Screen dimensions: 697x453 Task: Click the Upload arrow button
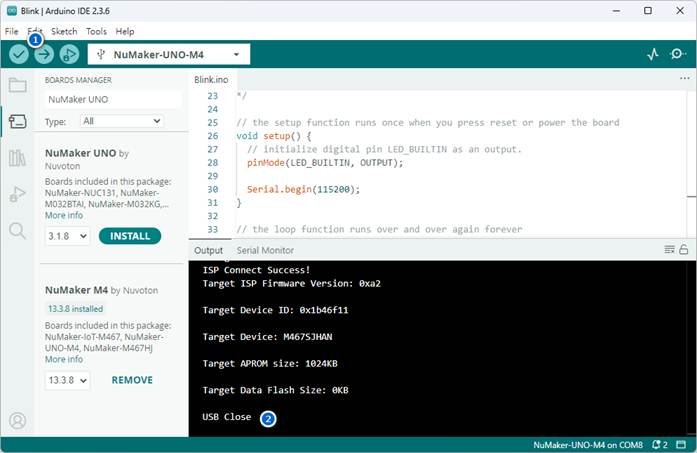pyautogui.click(x=44, y=55)
